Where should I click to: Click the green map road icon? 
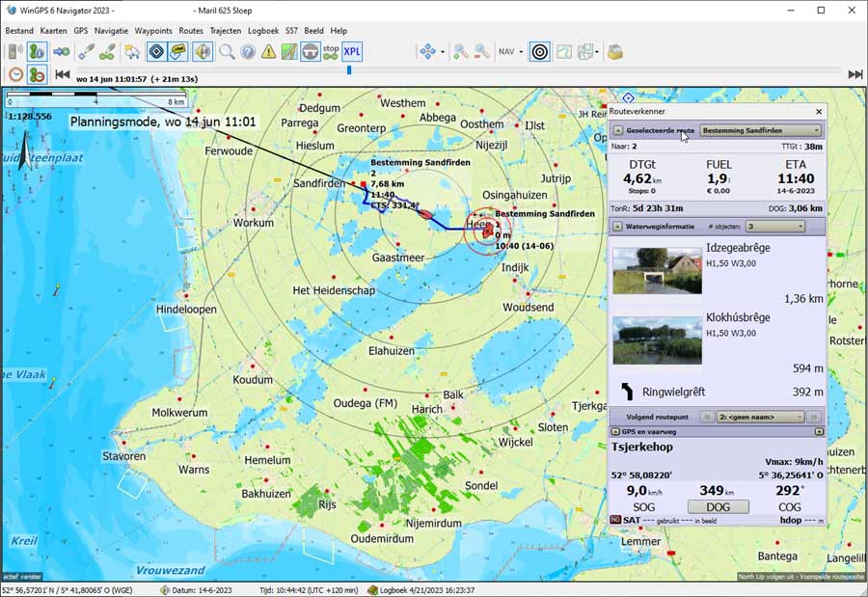[x=289, y=52]
